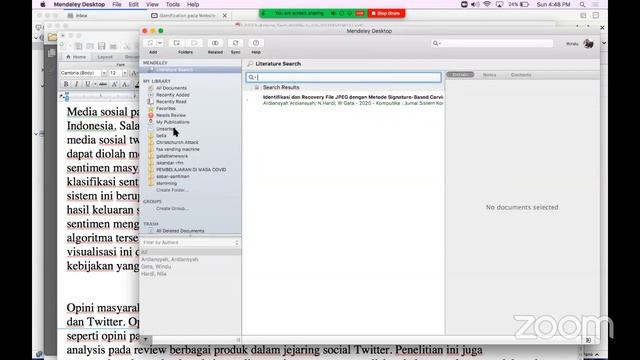Screen dimensions: 640x360
Task: Click the create folder toolbar icon
Action: tap(177, 43)
